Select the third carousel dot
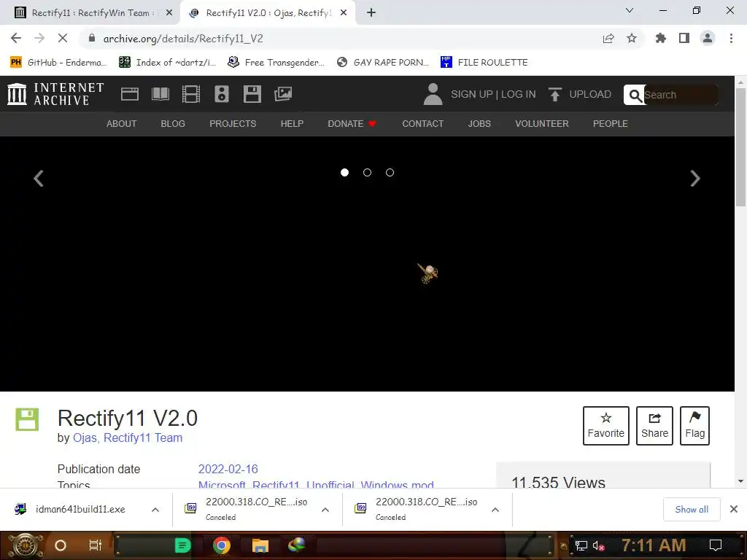Screen dimensions: 747x560 [x=390, y=172]
